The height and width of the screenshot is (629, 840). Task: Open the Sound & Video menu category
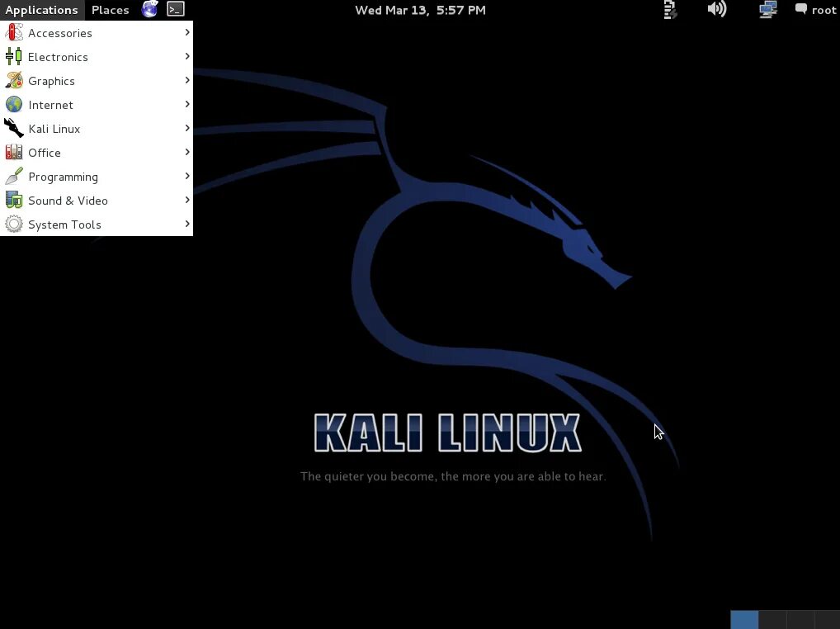pos(97,201)
